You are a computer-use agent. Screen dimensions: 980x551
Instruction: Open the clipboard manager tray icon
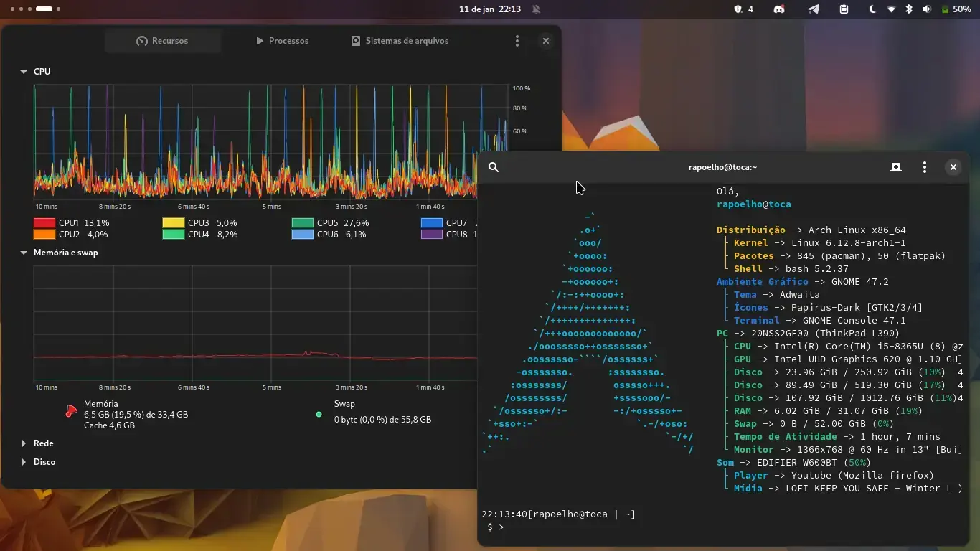click(844, 9)
